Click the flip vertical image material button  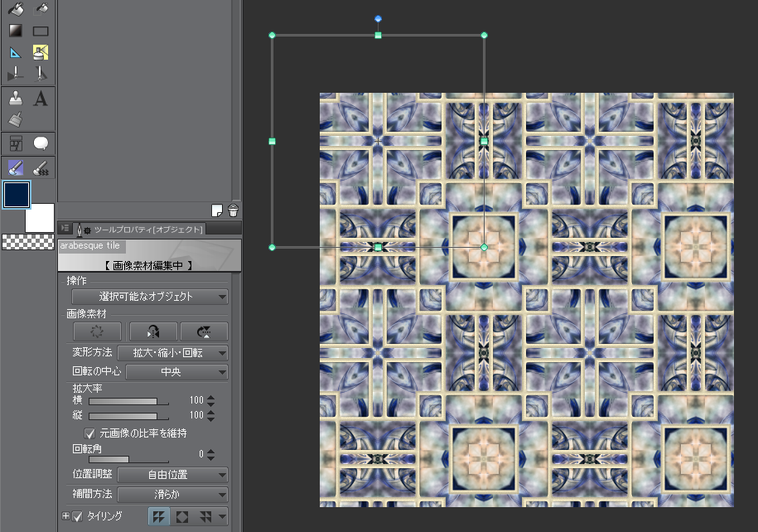tap(203, 331)
